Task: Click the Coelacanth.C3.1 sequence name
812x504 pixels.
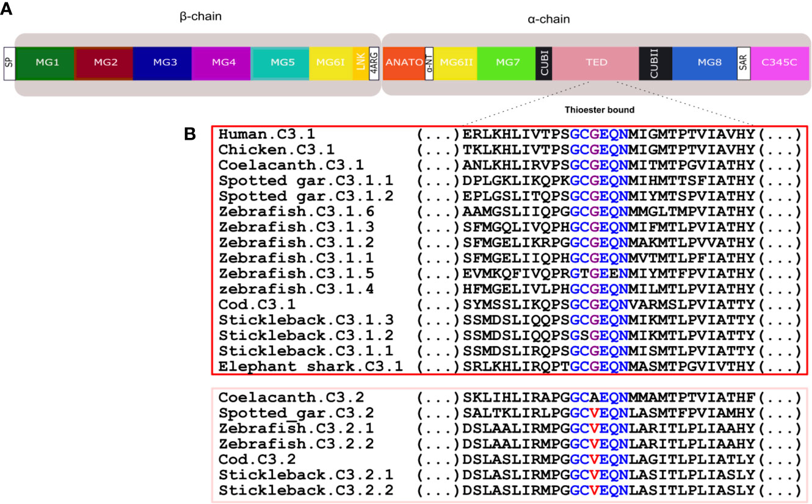Action: [291, 165]
